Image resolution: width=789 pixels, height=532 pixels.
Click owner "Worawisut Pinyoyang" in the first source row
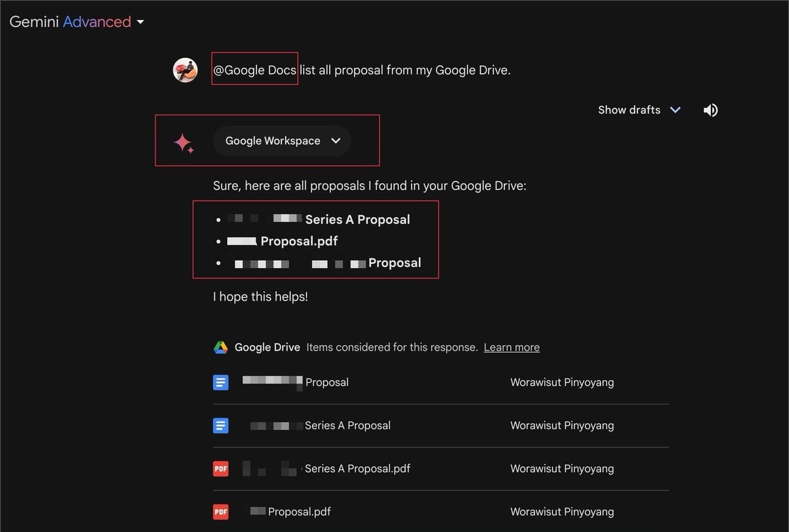pos(562,382)
